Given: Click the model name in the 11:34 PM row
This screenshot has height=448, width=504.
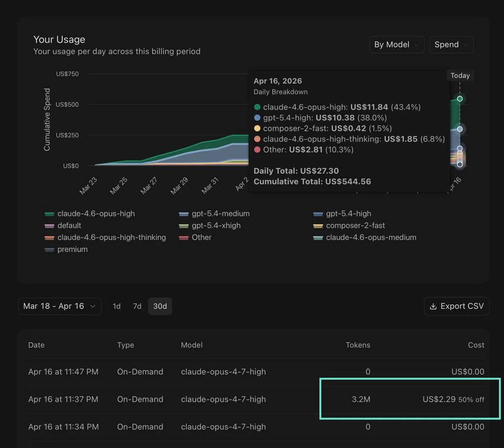Looking at the screenshot, I should 223,427.
